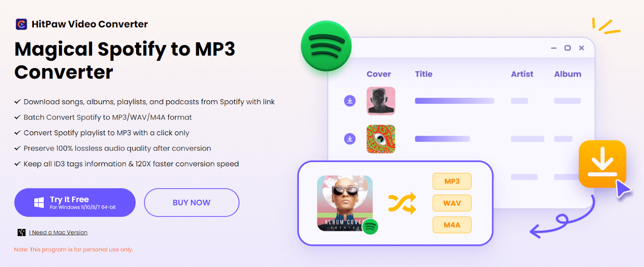Click the orange shuffle convert arrows icon
Viewport: 644px width, 267px height.
tap(402, 203)
